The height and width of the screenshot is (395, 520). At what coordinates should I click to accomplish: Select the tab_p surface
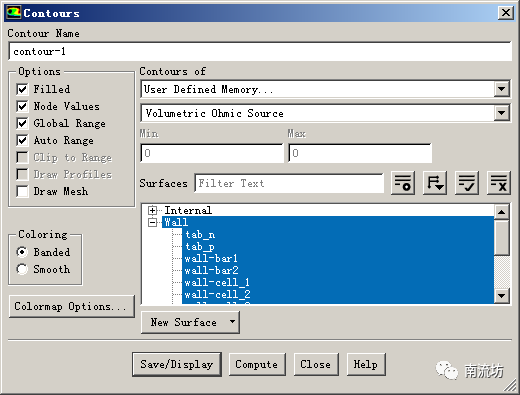point(200,247)
